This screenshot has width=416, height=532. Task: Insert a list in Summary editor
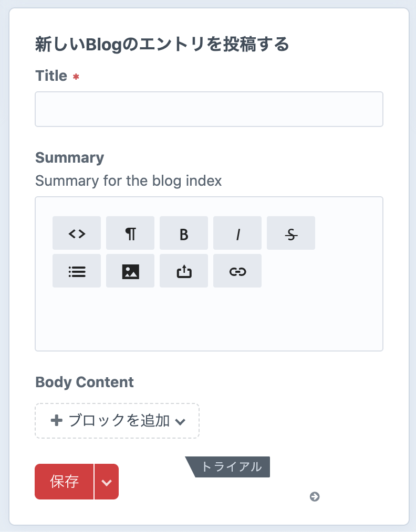77,271
